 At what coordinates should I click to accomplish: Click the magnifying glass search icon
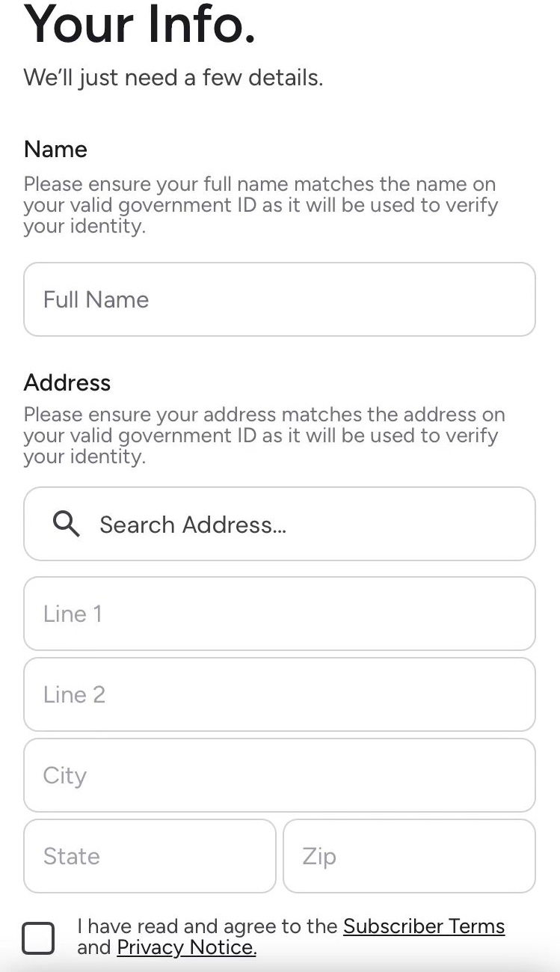[67, 525]
